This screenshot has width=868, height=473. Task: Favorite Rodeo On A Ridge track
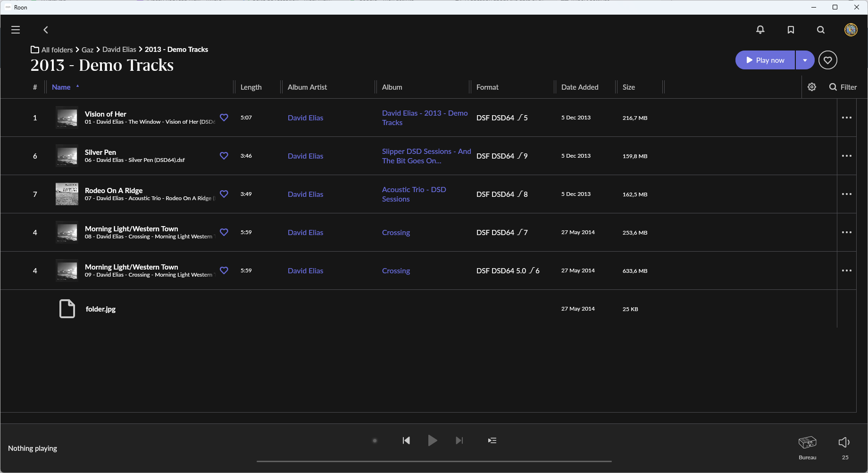coord(224,194)
